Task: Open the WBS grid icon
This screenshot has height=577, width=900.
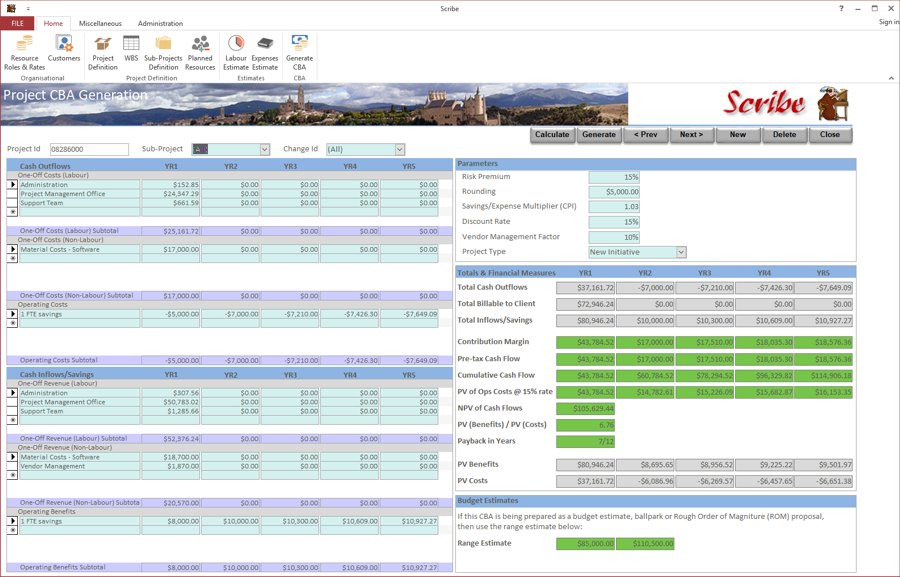Action: (131, 48)
